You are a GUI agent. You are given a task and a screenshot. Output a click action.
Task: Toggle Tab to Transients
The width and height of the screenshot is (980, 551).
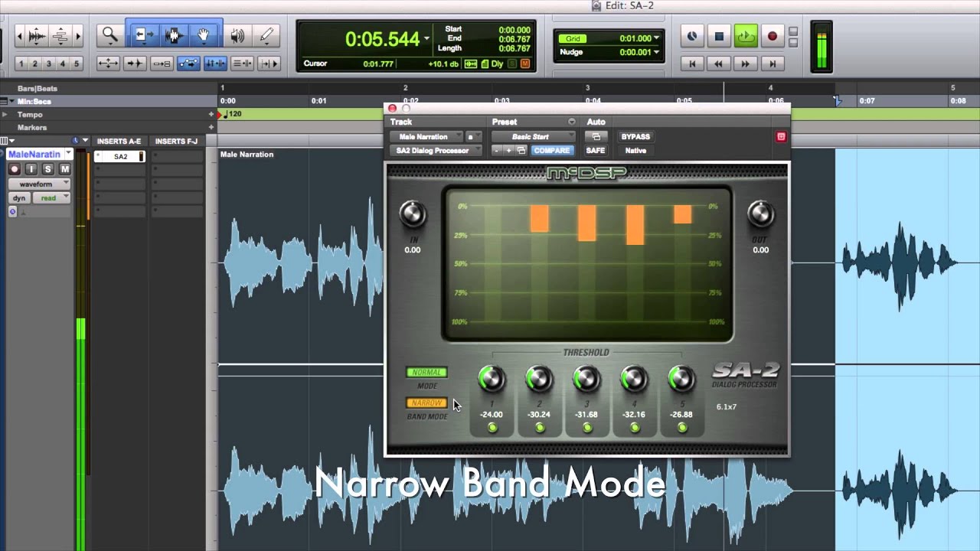tap(135, 64)
